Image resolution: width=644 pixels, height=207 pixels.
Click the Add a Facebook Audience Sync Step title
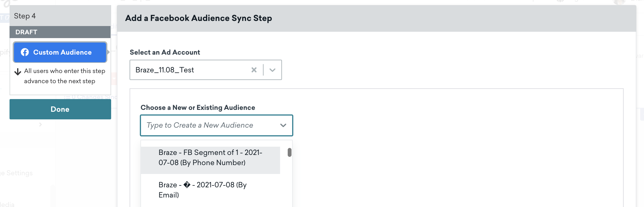pyautogui.click(x=198, y=18)
